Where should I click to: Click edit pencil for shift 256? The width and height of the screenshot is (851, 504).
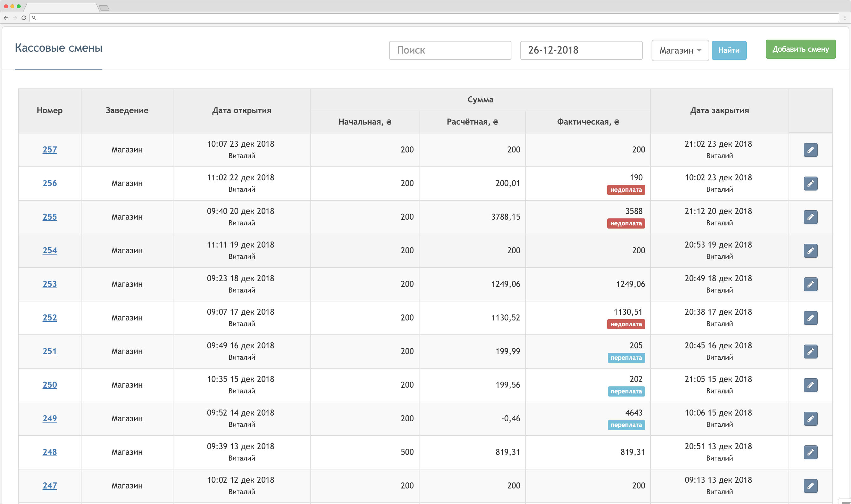click(810, 184)
